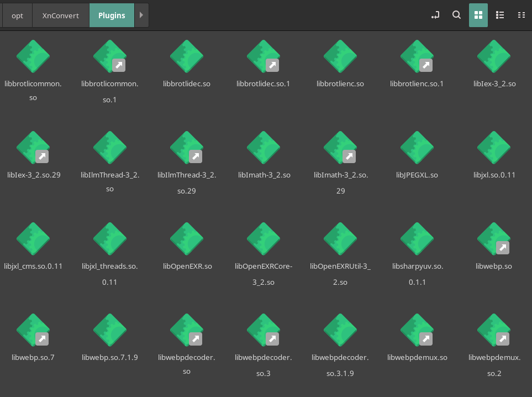Select libwebp.so.7 symlink icon

click(x=33, y=330)
